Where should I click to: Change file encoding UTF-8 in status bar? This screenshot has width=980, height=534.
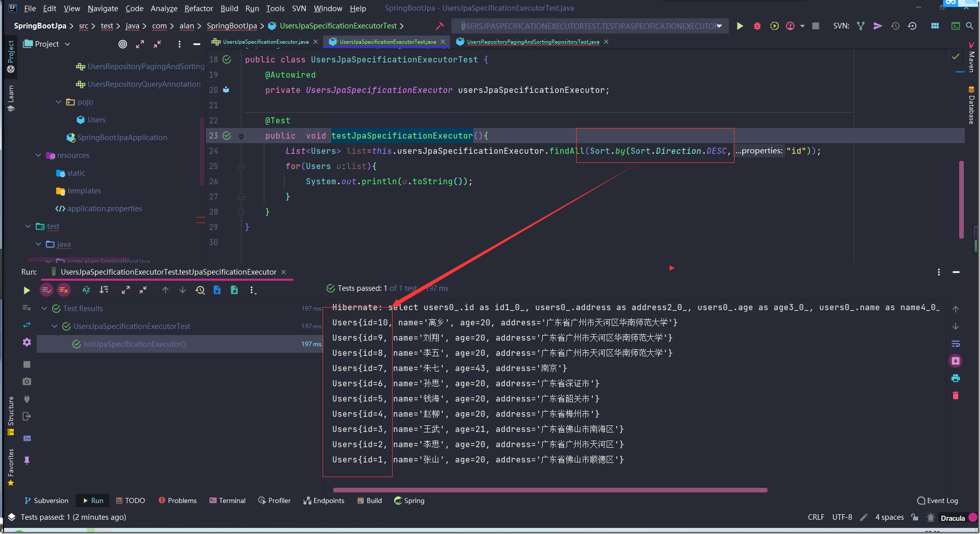pos(842,517)
